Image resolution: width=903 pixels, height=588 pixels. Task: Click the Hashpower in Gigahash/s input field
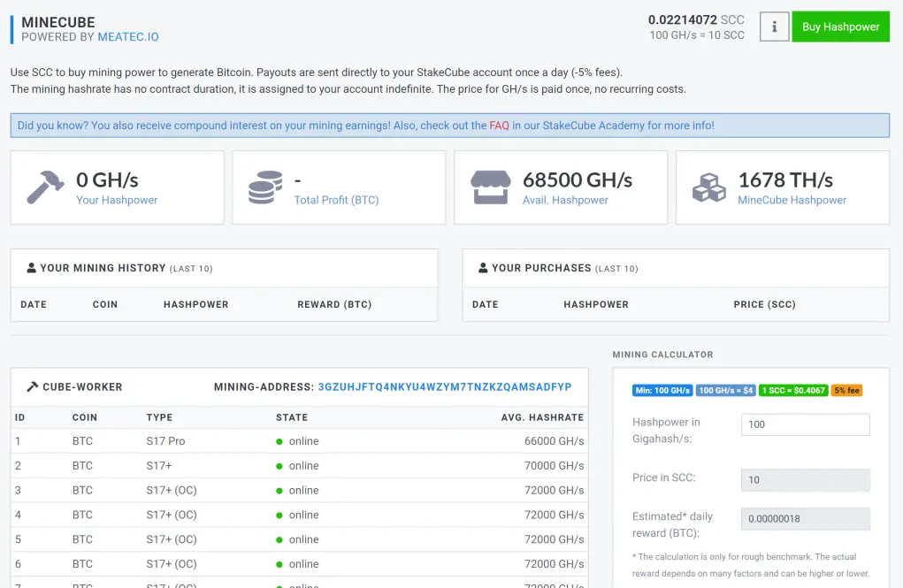805,424
